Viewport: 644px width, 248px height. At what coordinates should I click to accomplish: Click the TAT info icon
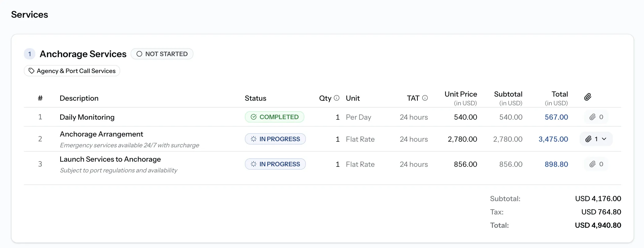point(425,98)
